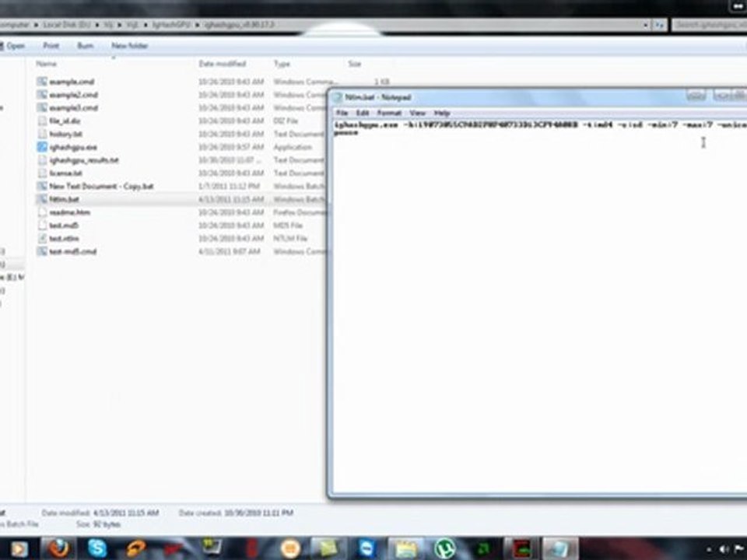The height and width of the screenshot is (560, 747).
Task: Select the example3.cmd file icon
Action: click(42, 107)
